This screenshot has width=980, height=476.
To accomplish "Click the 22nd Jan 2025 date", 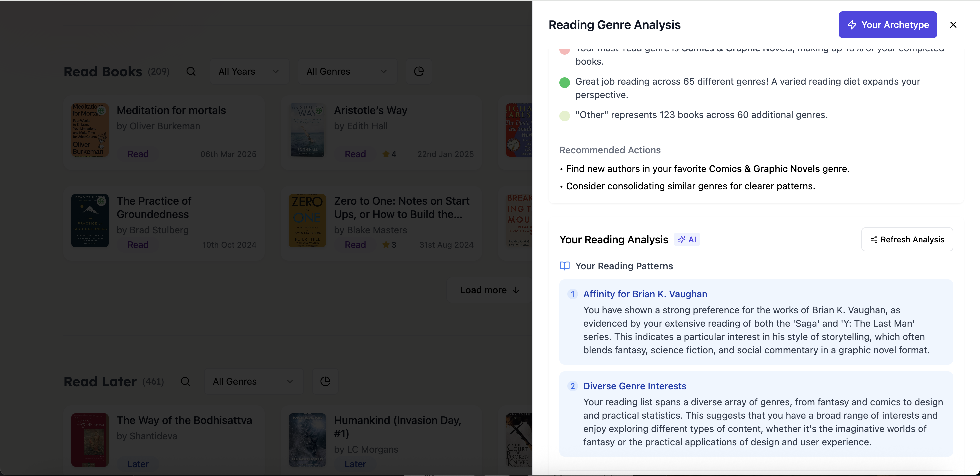I will pyautogui.click(x=445, y=154).
